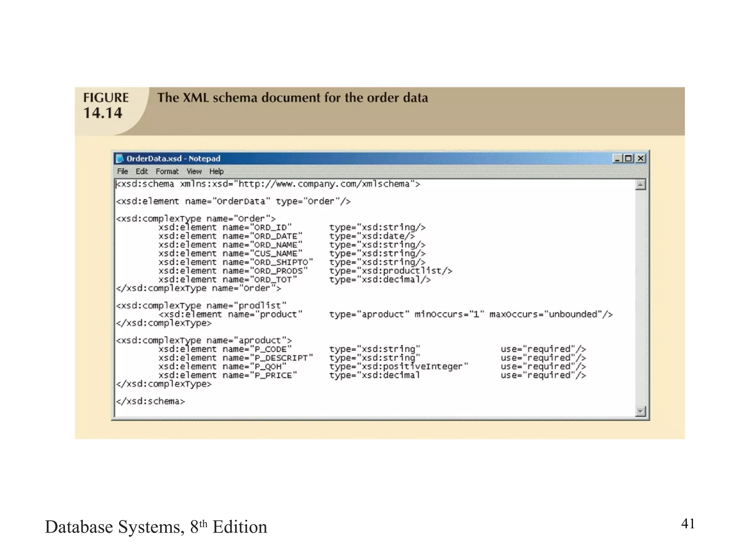Click the type="xsd:date/> text
The image size is (747, 560).
pyautogui.click(x=372, y=236)
